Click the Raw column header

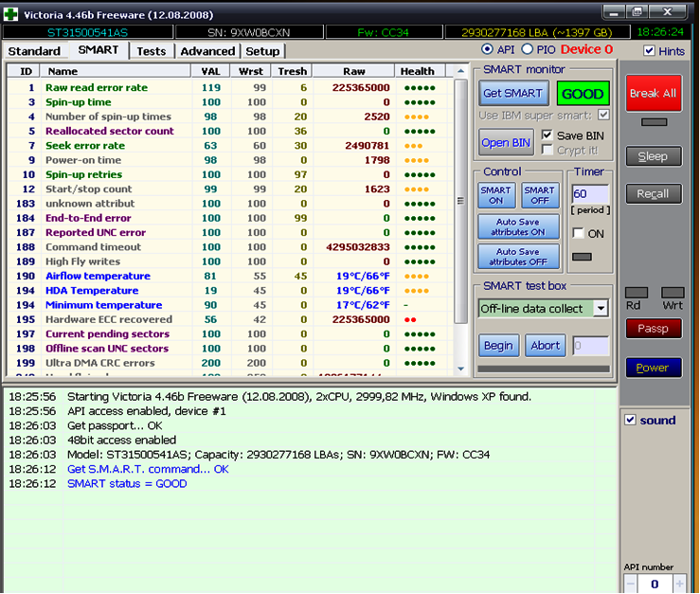tap(354, 71)
